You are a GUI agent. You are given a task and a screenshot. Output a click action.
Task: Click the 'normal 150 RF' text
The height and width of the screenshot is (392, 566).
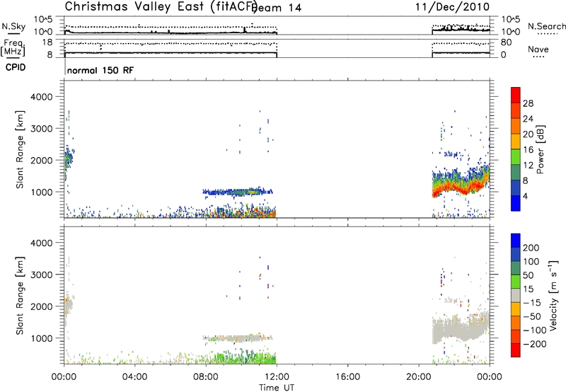pos(100,70)
